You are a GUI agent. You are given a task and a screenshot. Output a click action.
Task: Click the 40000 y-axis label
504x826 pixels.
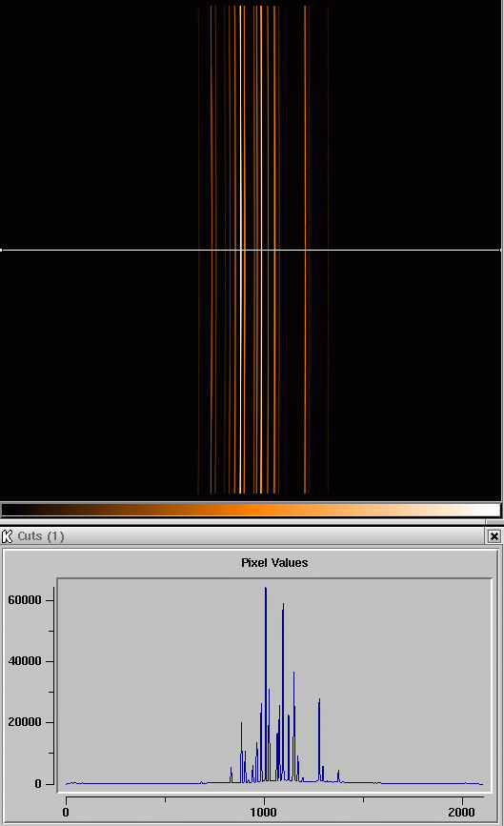pyautogui.click(x=24, y=661)
